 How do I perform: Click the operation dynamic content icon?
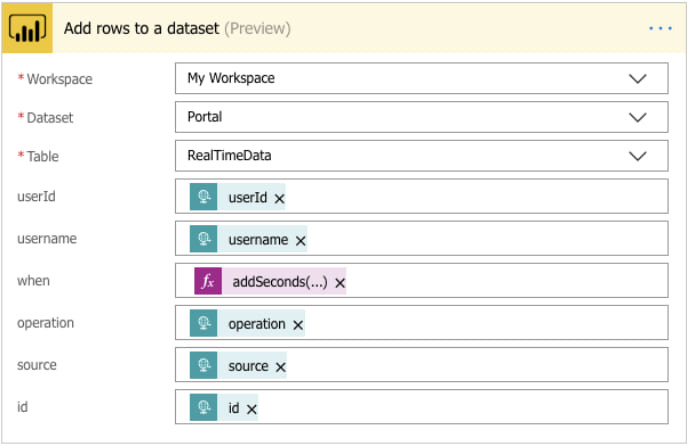pos(204,324)
